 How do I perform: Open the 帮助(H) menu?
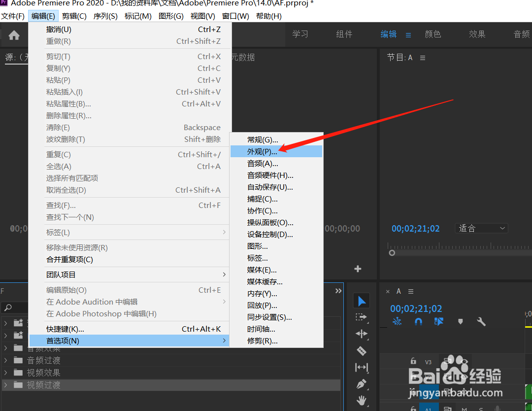[269, 16]
